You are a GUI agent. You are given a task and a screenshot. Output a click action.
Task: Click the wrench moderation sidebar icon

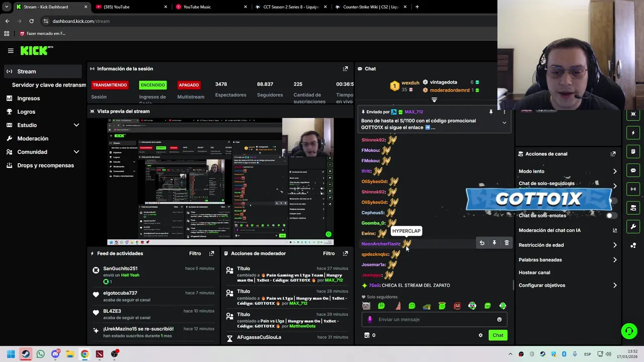click(x=633, y=226)
